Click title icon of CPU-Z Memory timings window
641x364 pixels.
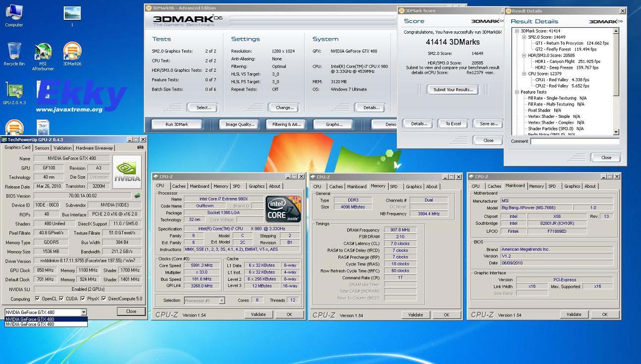(313, 177)
